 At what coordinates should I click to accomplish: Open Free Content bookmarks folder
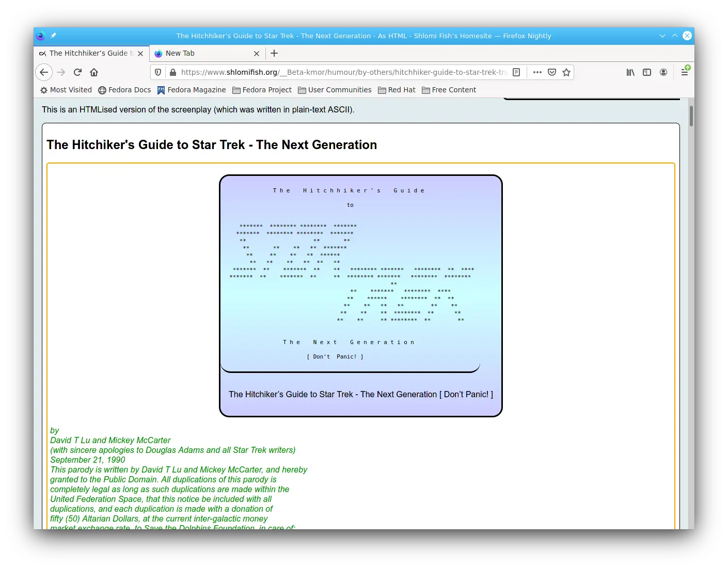pyautogui.click(x=449, y=90)
